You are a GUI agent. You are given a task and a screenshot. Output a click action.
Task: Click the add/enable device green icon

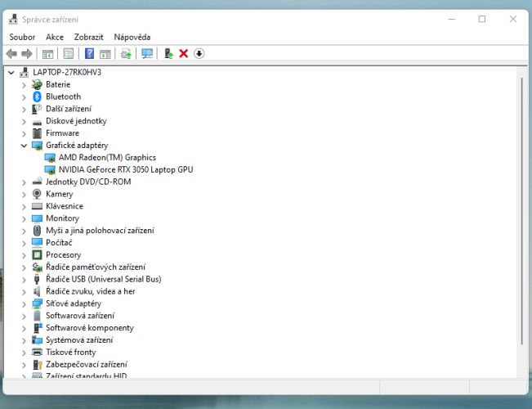[168, 54]
